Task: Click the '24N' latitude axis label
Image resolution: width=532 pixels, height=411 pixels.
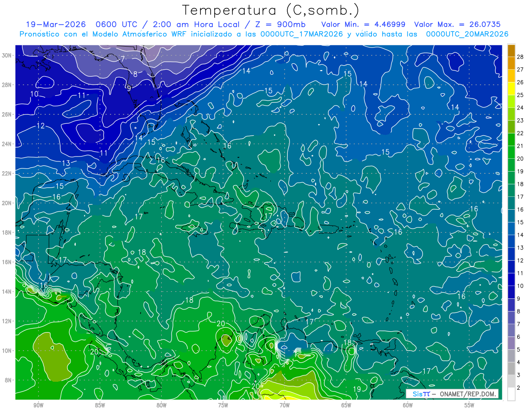Action: 8,144
